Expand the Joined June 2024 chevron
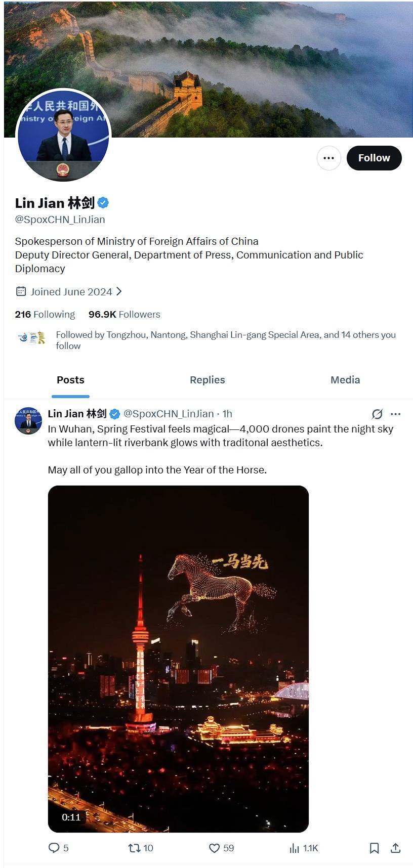Image resolution: width=413 pixels, height=868 pixels. coord(119,291)
